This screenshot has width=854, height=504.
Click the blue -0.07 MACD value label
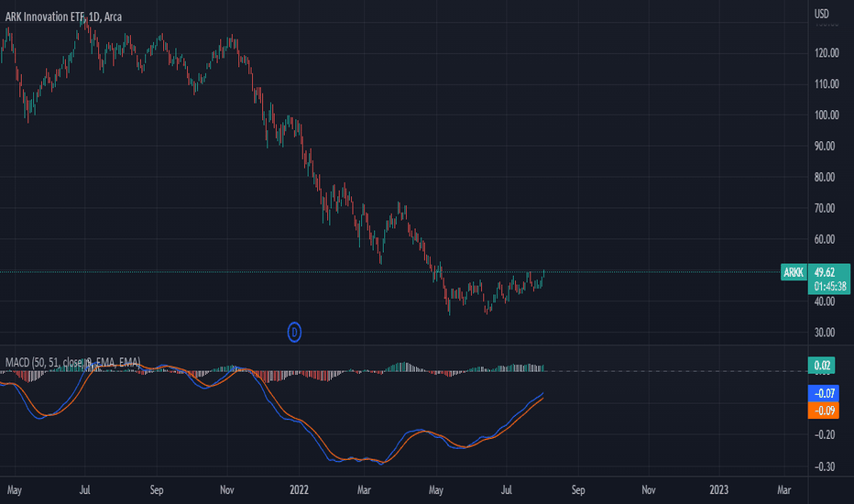point(824,393)
